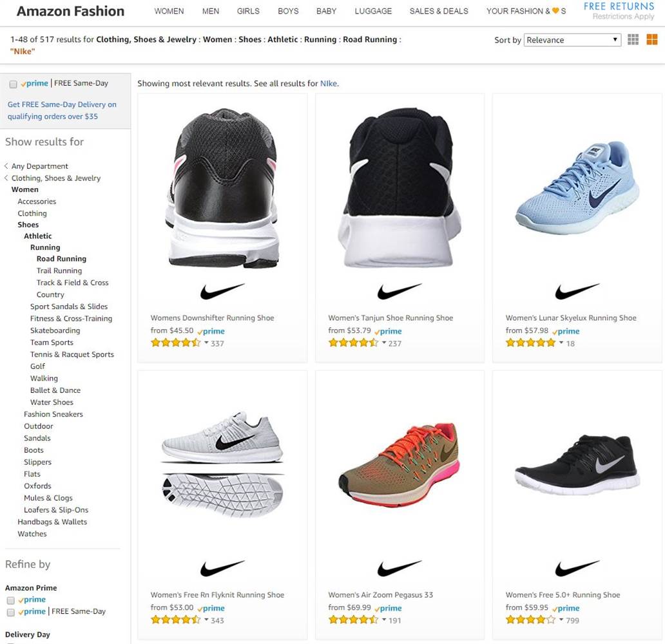Check Prime FREE Same-Day under Refine by
Image resolution: width=665 pixels, height=644 pixels.
(x=10, y=612)
